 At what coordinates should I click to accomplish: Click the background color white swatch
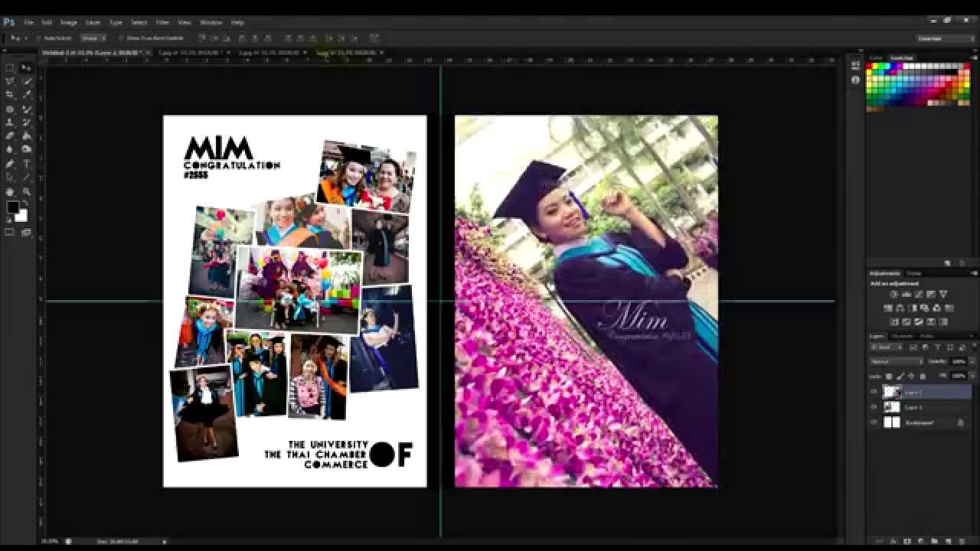pyautogui.click(x=21, y=216)
